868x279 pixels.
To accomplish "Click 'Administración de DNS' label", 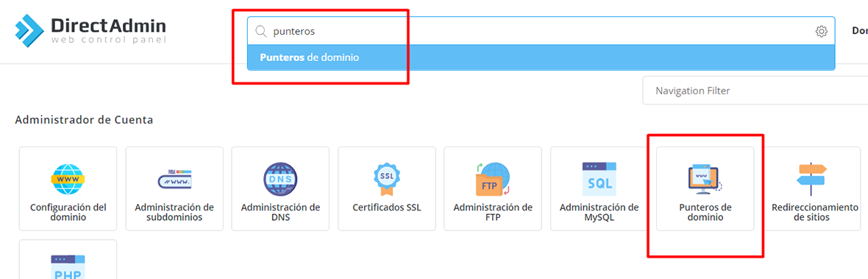I will click(281, 213).
